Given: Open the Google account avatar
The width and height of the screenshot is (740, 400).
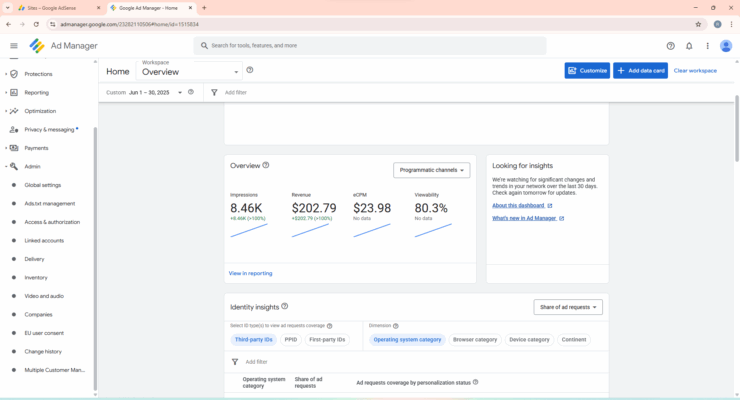Looking at the screenshot, I should tap(726, 46).
